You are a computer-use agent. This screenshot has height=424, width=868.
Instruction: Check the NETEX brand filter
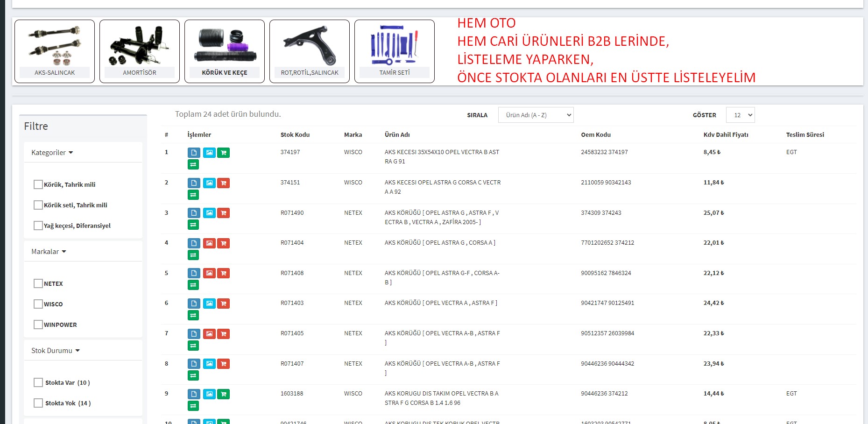coord(38,283)
